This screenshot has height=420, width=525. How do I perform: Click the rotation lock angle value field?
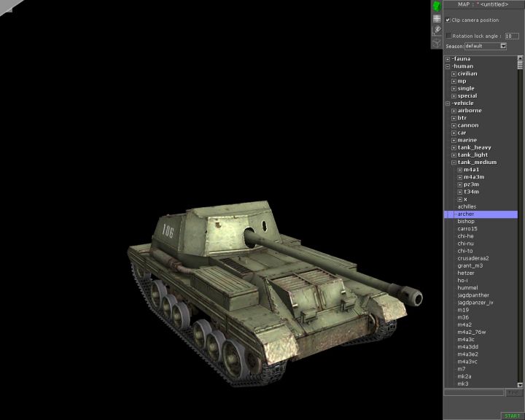[511, 35]
